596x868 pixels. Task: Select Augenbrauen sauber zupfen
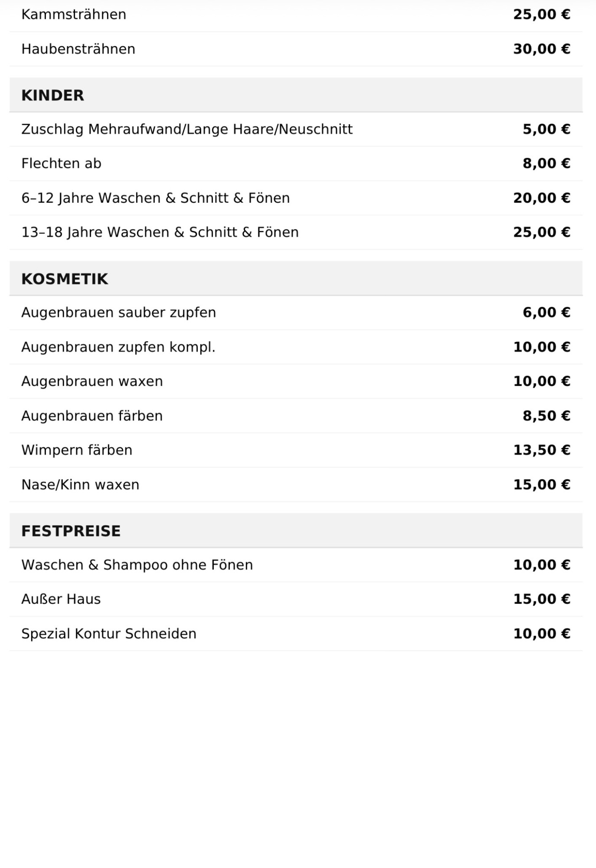point(118,312)
